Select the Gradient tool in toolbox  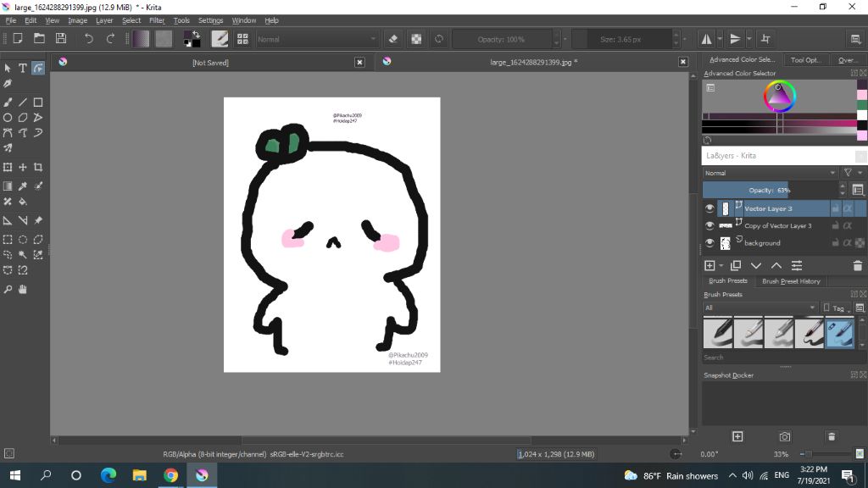point(8,186)
